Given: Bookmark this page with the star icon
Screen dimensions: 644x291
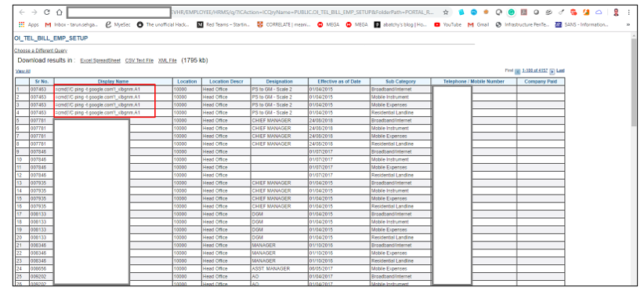Looking at the screenshot, I should (x=446, y=13).
